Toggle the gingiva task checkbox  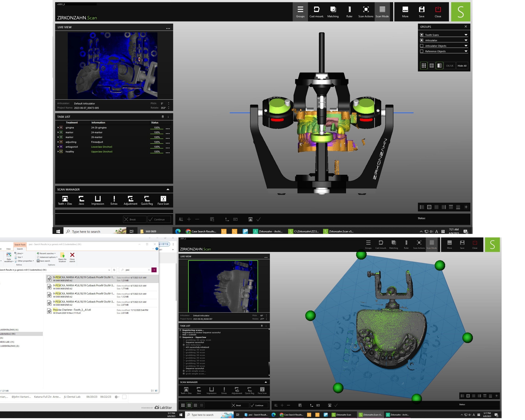[61, 127]
